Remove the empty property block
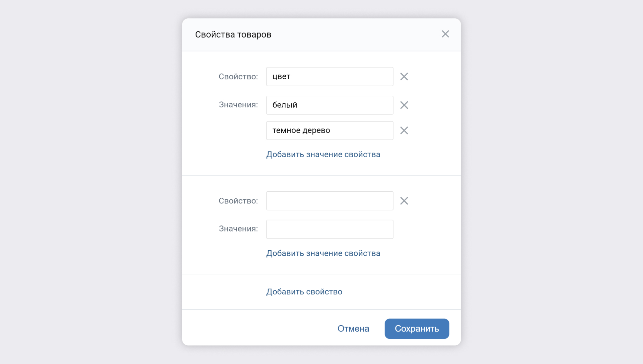This screenshot has width=643, height=364. (404, 201)
